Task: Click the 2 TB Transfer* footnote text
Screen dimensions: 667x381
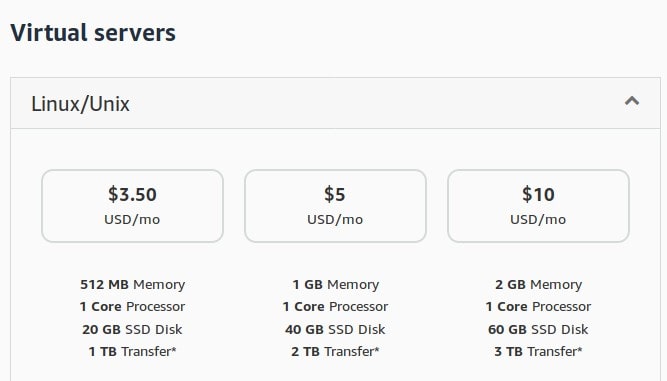Action: click(x=335, y=352)
